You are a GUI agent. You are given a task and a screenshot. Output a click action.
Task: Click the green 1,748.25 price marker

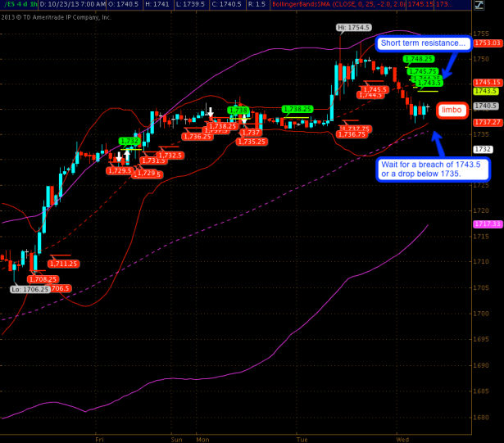[x=419, y=59]
